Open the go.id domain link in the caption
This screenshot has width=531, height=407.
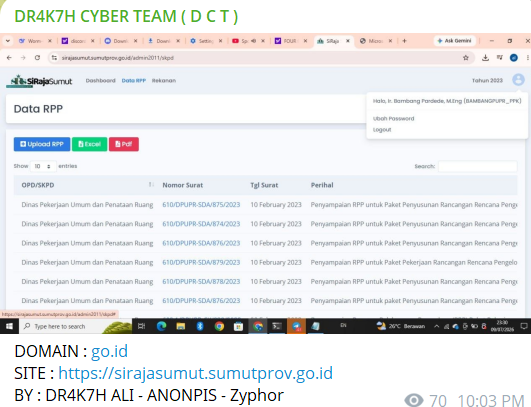(x=109, y=351)
